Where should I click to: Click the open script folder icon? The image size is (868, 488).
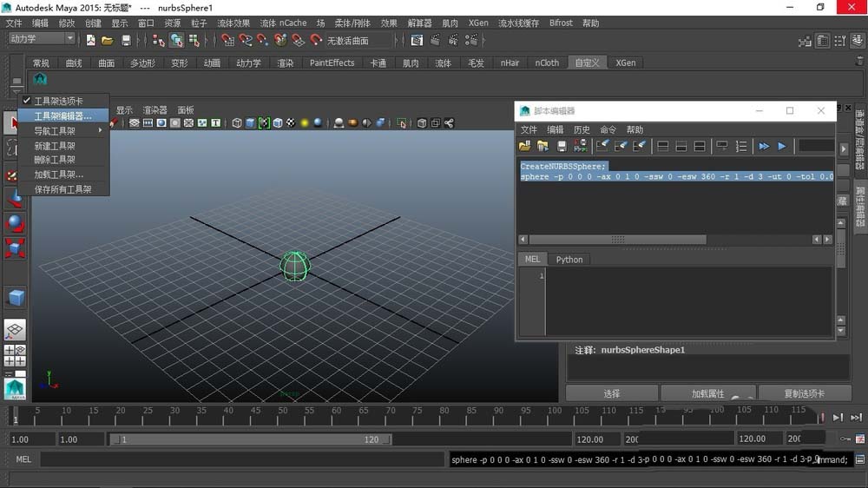coord(525,146)
